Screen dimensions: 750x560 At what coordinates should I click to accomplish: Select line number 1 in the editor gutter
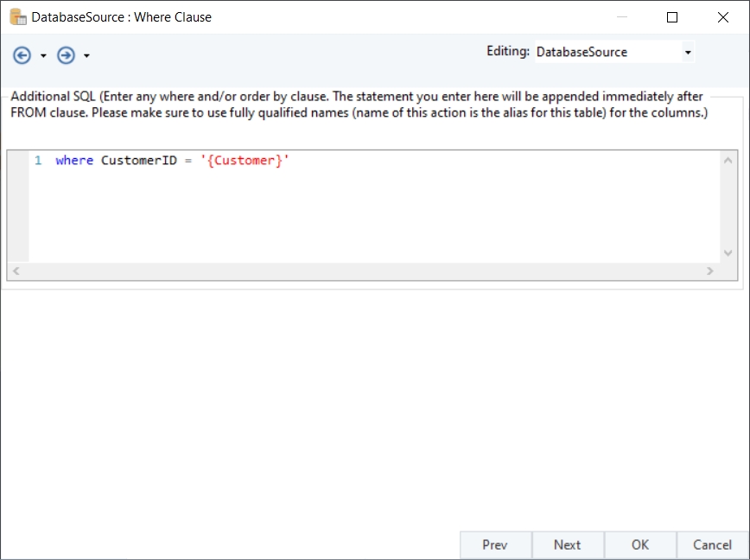point(38,161)
